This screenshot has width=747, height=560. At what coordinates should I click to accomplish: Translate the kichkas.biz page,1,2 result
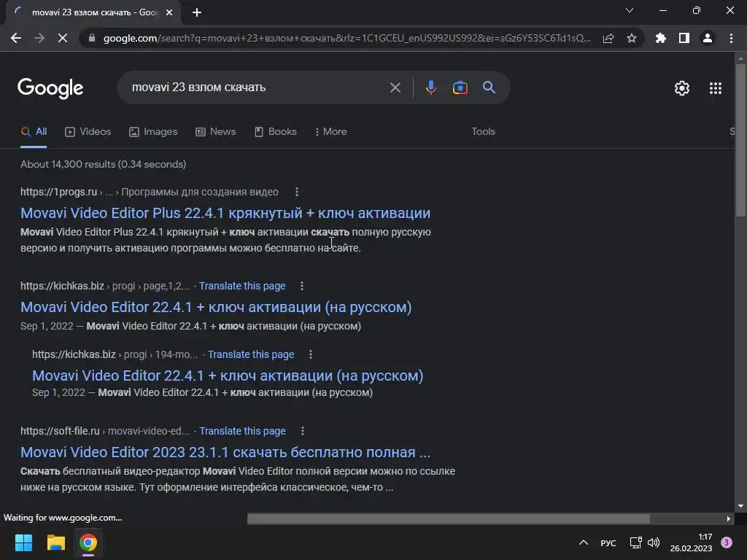(x=242, y=286)
